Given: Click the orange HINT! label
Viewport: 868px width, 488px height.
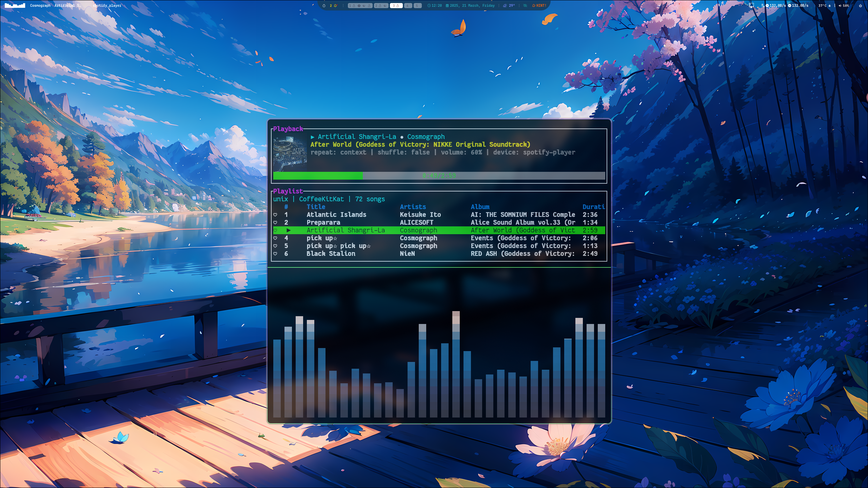Looking at the screenshot, I should point(541,6).
